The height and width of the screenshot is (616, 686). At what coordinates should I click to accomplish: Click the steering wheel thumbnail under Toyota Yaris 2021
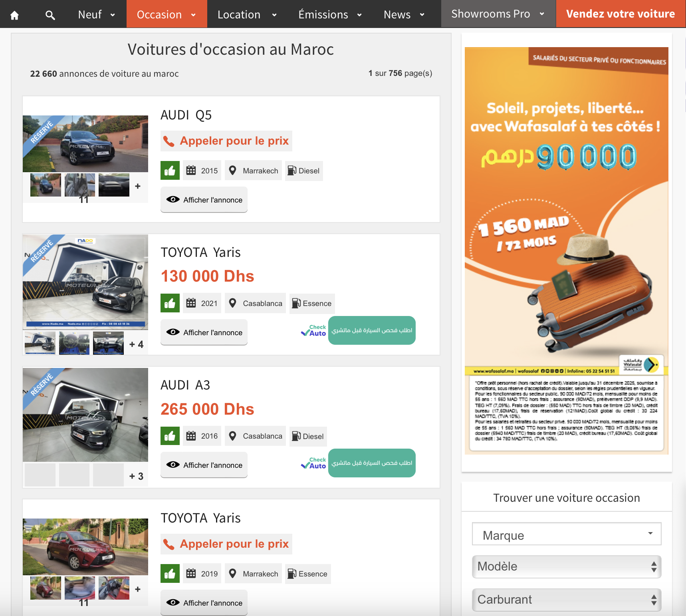click(74, 343)
